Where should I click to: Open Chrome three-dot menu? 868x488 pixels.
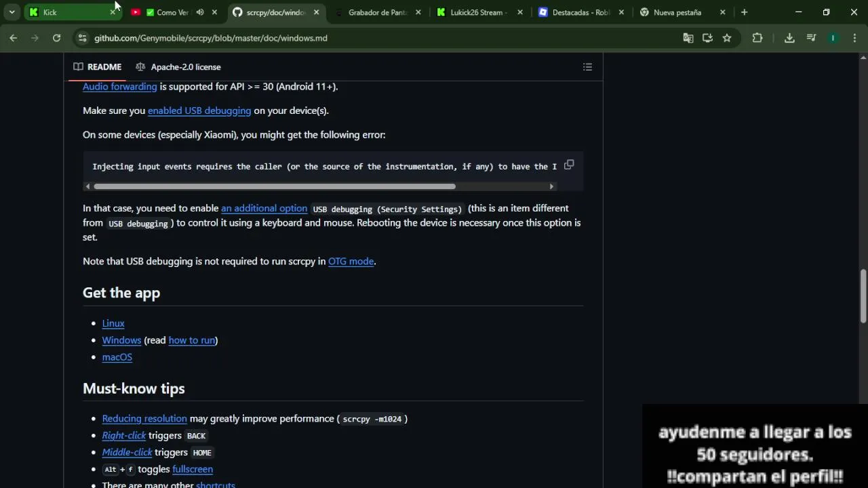tap(854, 38)
